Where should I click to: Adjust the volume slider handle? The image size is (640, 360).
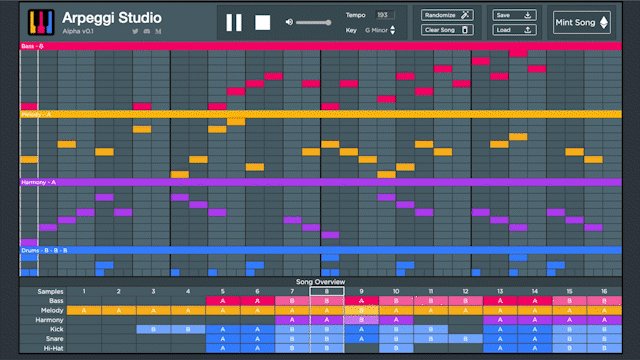[328, 22]
